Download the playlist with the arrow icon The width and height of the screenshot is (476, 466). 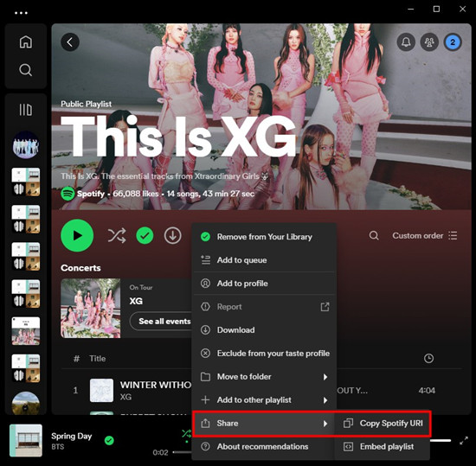173,235
